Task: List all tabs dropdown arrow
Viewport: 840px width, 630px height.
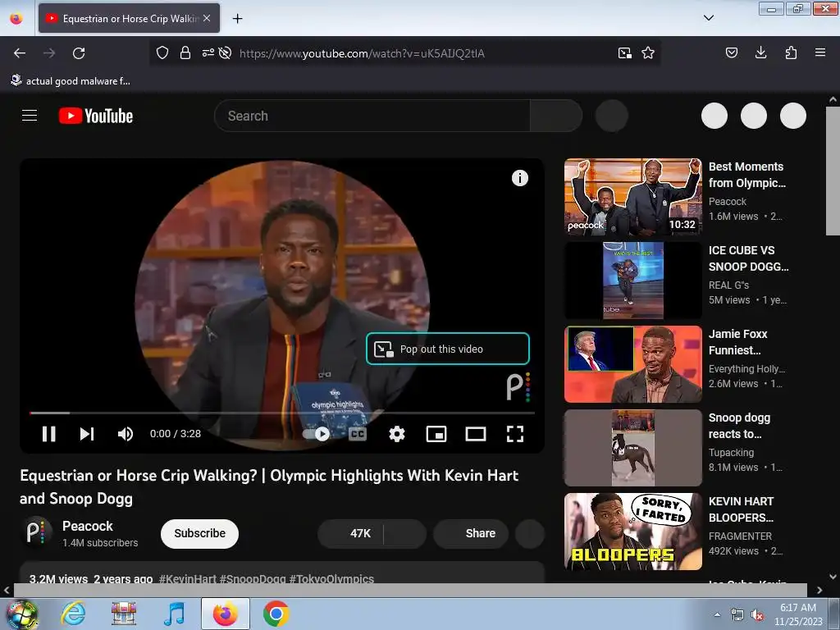Action: pos(708,18)
